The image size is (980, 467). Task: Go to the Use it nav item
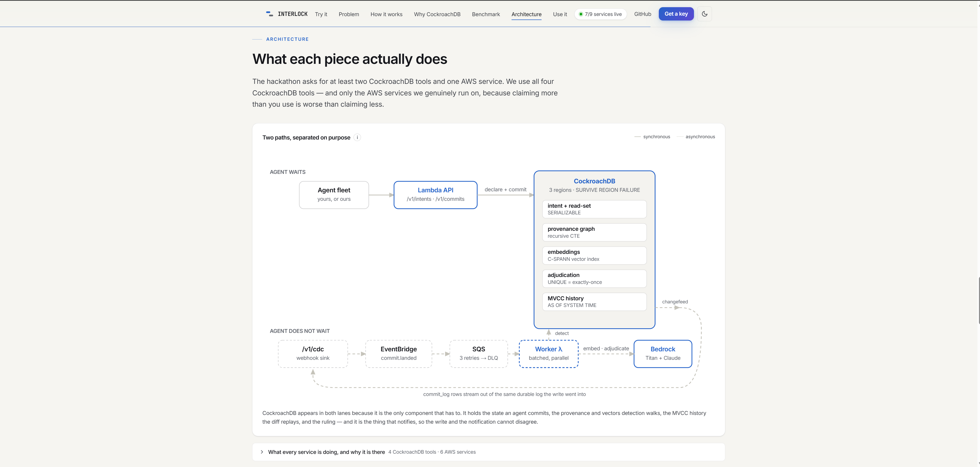click(560, 14)
